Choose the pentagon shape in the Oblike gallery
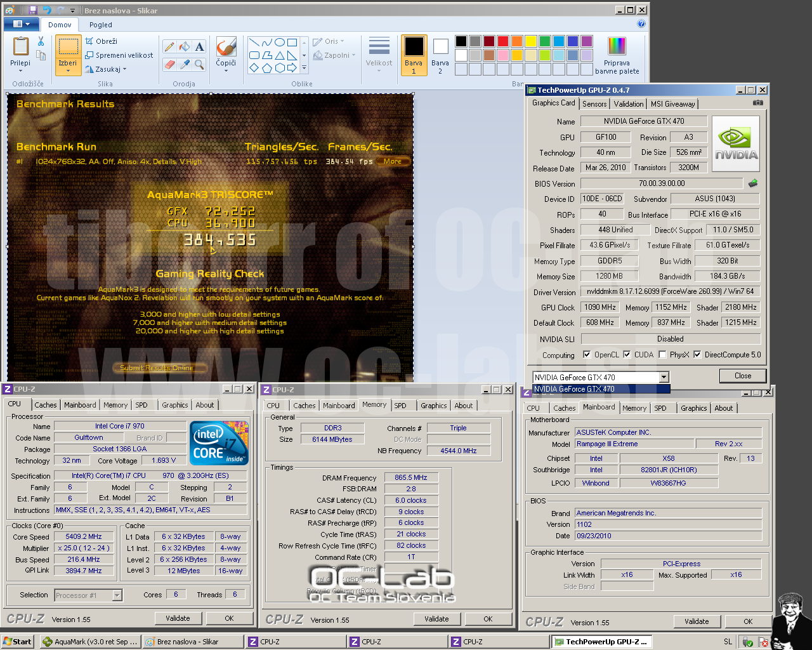Viewport: 812px width, 650px height. [x=266, y=68]
